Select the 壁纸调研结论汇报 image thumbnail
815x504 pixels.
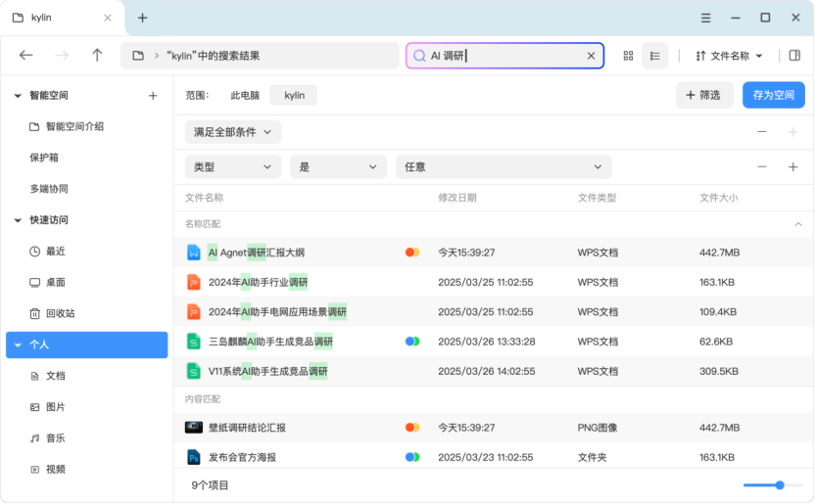coord(193,428)
